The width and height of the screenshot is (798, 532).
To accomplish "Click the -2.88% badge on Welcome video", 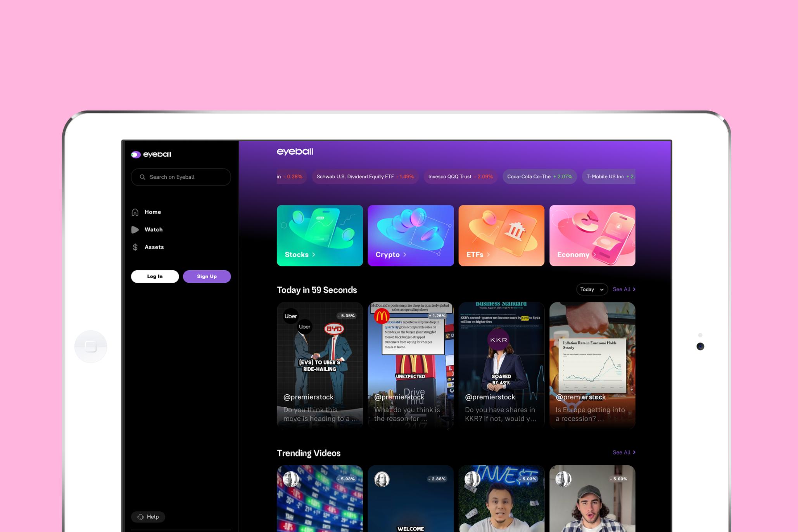I will (437, 479).
